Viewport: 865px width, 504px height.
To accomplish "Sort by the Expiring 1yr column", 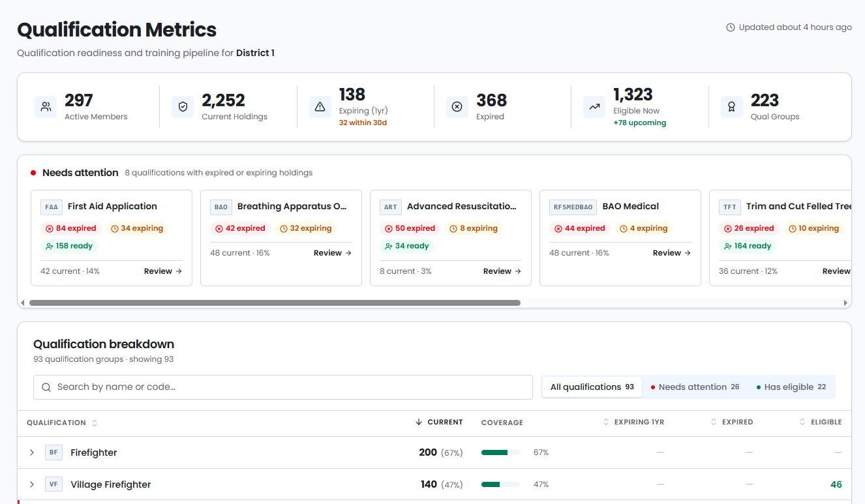I will tap(633, 422).
